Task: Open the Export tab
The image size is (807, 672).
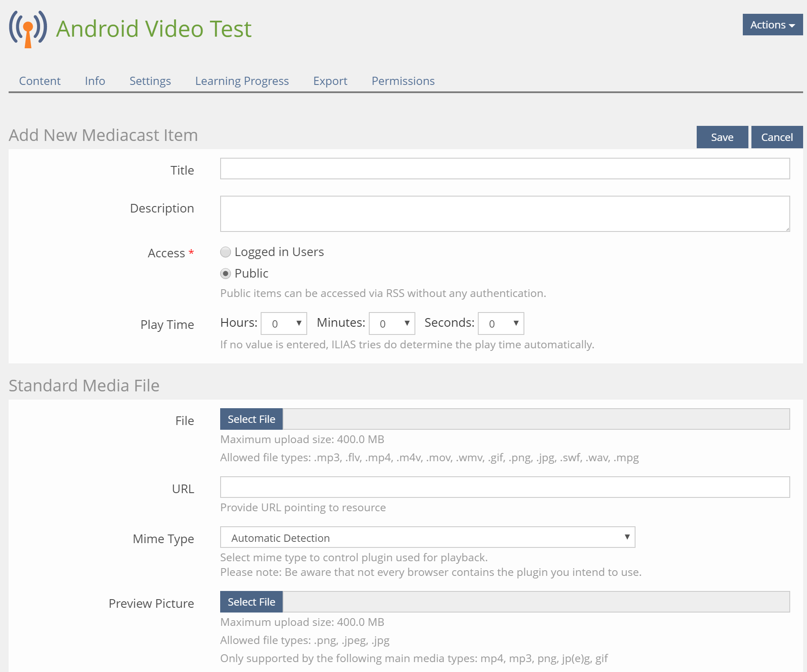Action: (x=330, y=81)
